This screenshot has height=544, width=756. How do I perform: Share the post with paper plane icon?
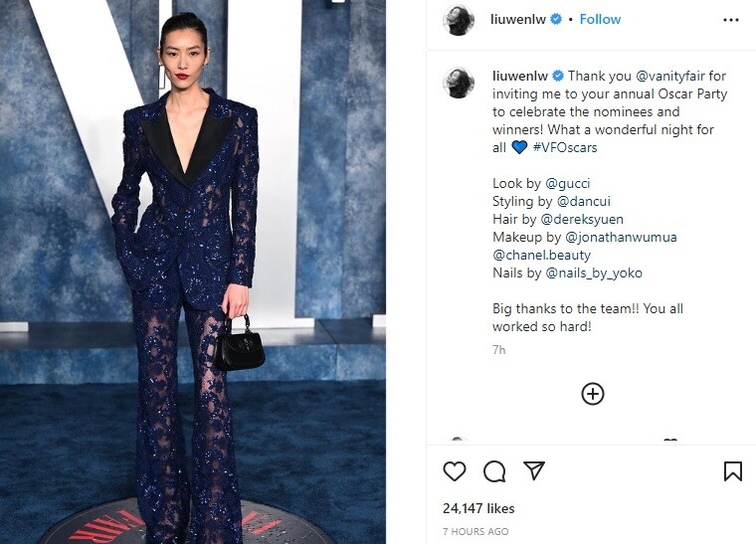click(534, 470)
